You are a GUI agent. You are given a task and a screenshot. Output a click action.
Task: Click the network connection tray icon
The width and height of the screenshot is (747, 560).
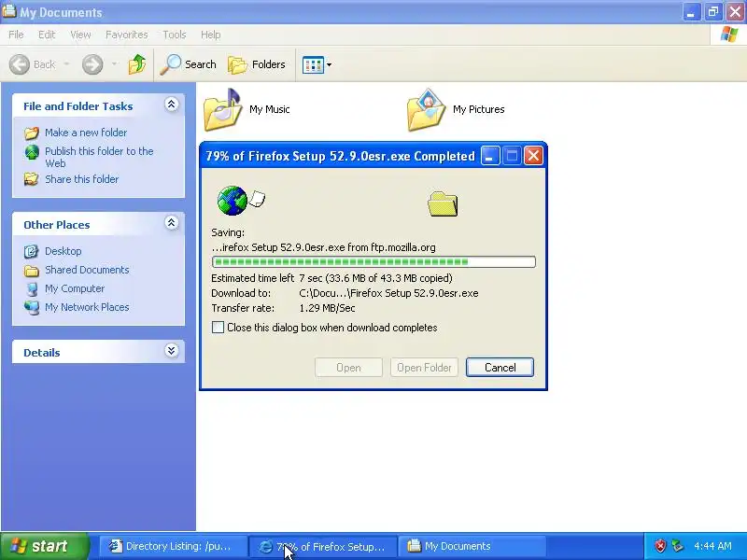678,546
